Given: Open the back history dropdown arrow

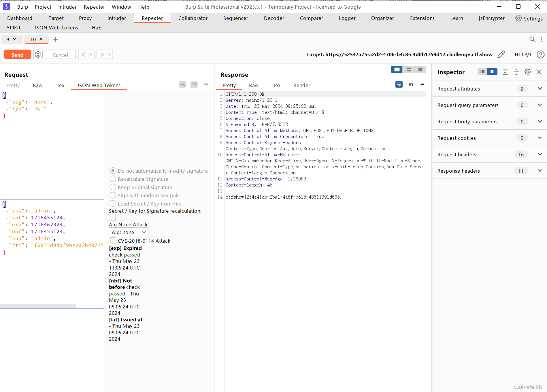Looking at the screenshot, I should click(91, 54).
